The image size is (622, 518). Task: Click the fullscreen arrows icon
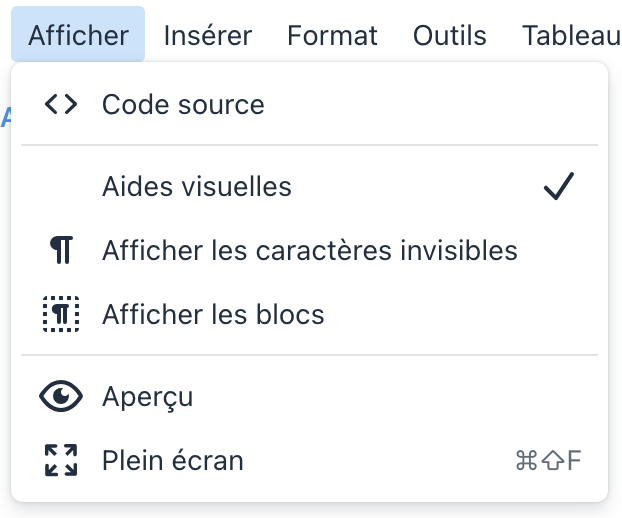point(61,461)
